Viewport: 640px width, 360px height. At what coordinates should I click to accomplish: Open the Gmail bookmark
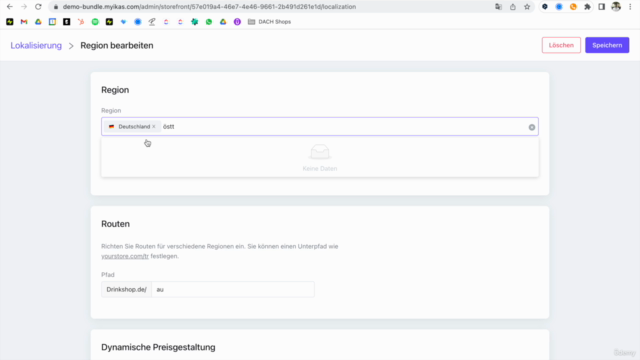(x=24, y=22)
